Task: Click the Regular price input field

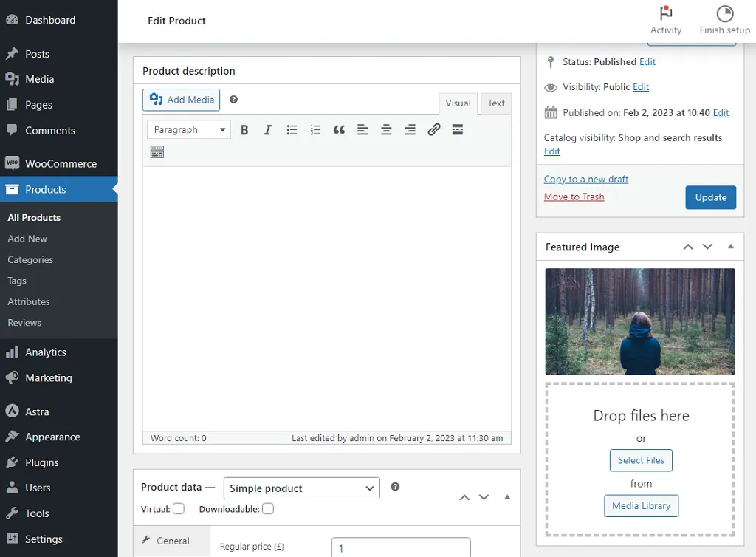Action: (x=401, y=547)
